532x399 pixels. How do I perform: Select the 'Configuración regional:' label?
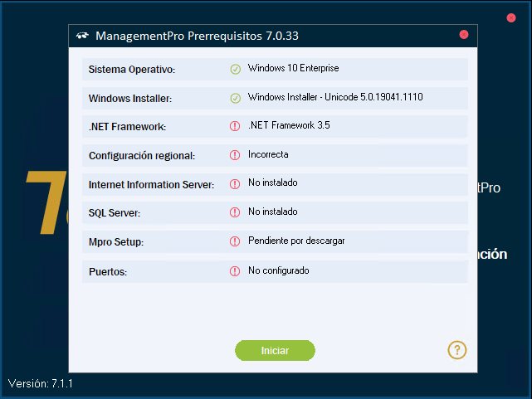click(x=142, y=156)
